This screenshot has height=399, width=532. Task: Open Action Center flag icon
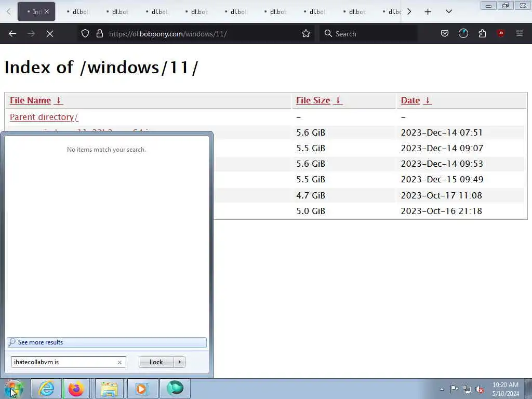(x=454, y=389)
